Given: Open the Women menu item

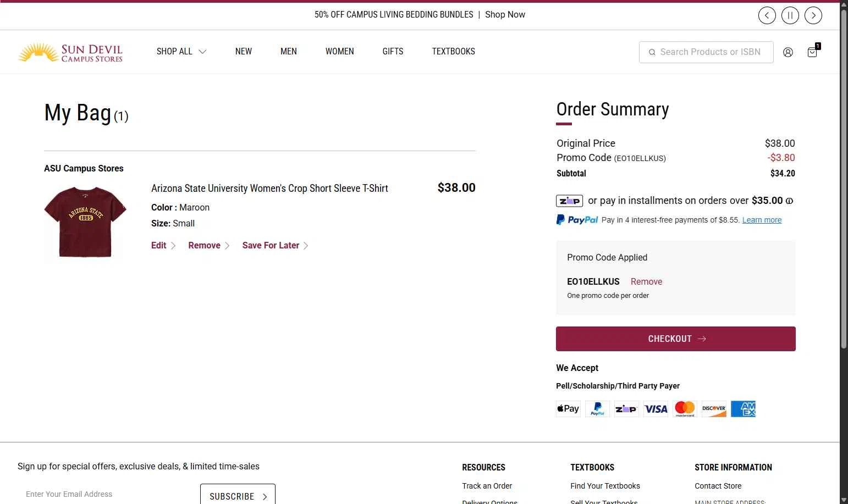Looking at the screenshot, I should (x=339, y=52).
